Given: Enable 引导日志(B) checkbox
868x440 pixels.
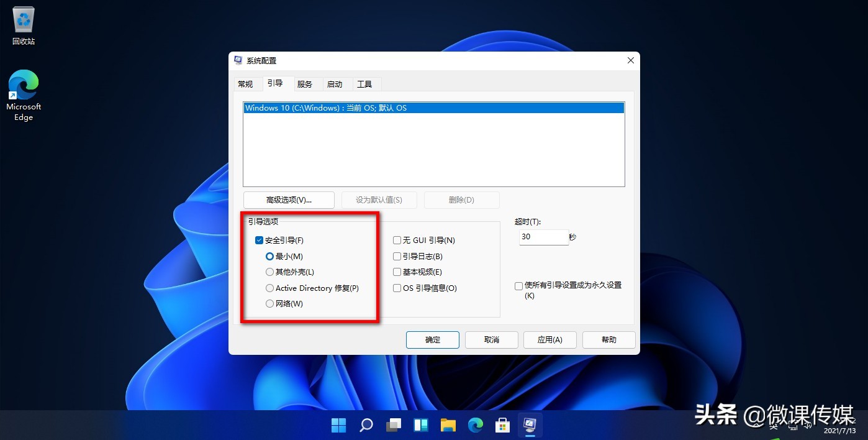Looking at the screenshot, I should [x=397, y=256].
